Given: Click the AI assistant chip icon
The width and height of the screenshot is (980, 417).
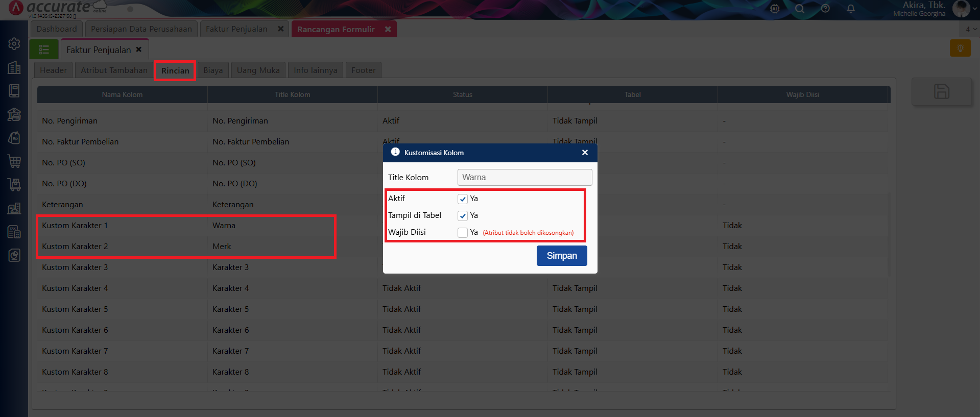Looking at the screenshot, I should tap(775, 9).
